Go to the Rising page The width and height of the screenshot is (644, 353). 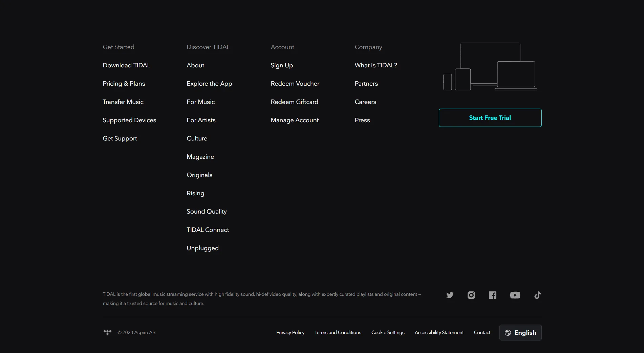point(195,193)
